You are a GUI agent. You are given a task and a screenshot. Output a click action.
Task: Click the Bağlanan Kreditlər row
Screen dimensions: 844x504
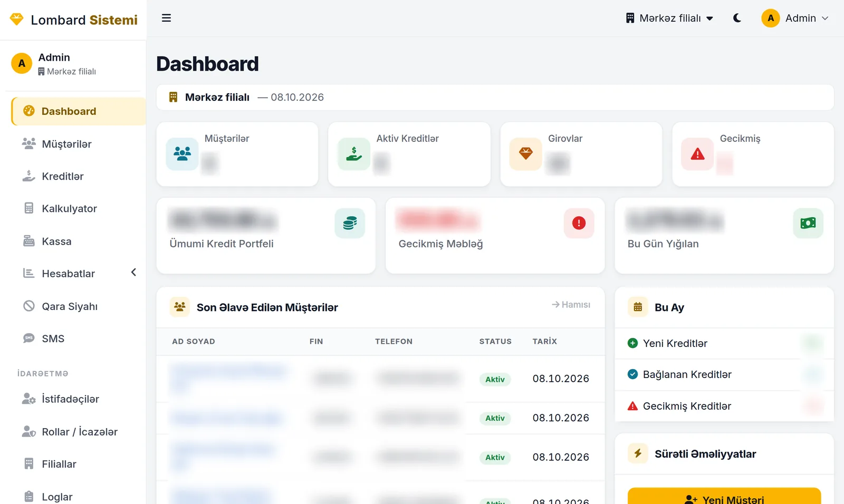pyautogui.click(x=724, y=375)
